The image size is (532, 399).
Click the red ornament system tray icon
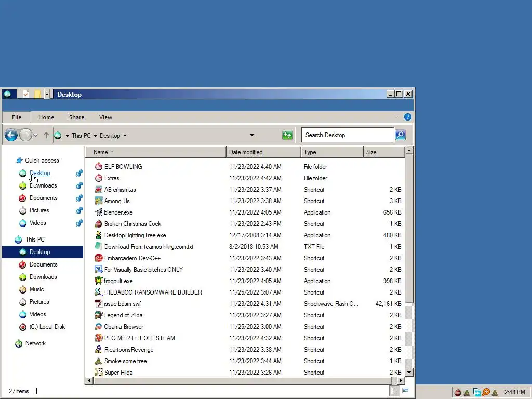(458, 393)
